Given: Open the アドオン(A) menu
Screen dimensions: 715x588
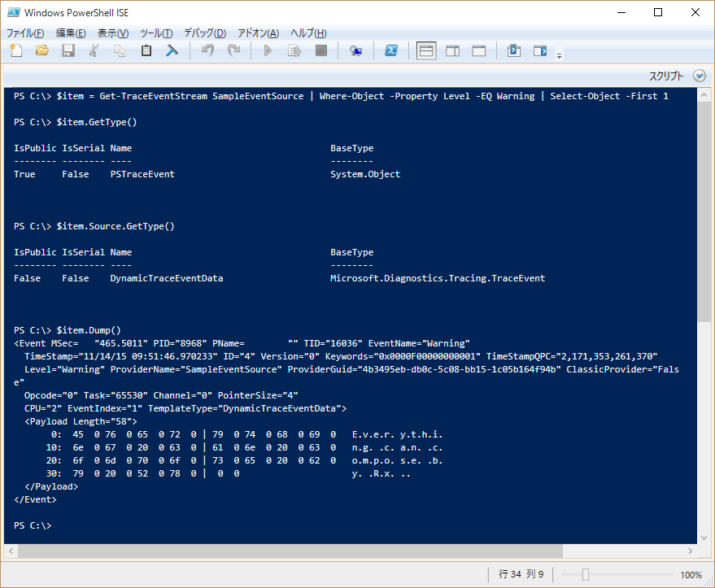Looking at the screenshot, I should point(258,33).
